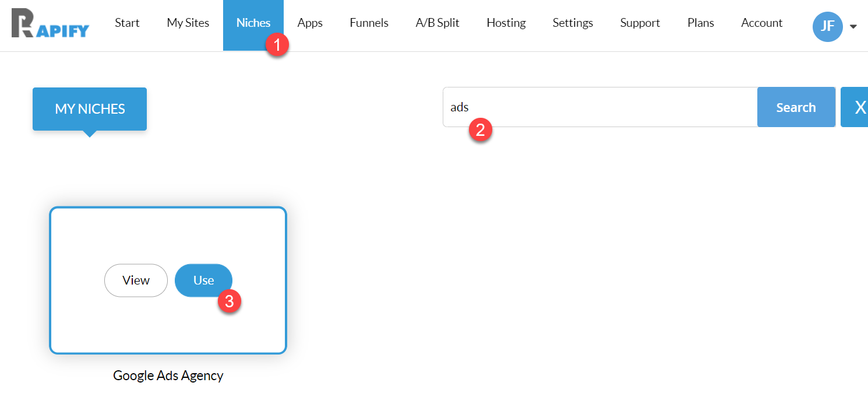
Task: Visit the Support page
Action: (640, 23)
